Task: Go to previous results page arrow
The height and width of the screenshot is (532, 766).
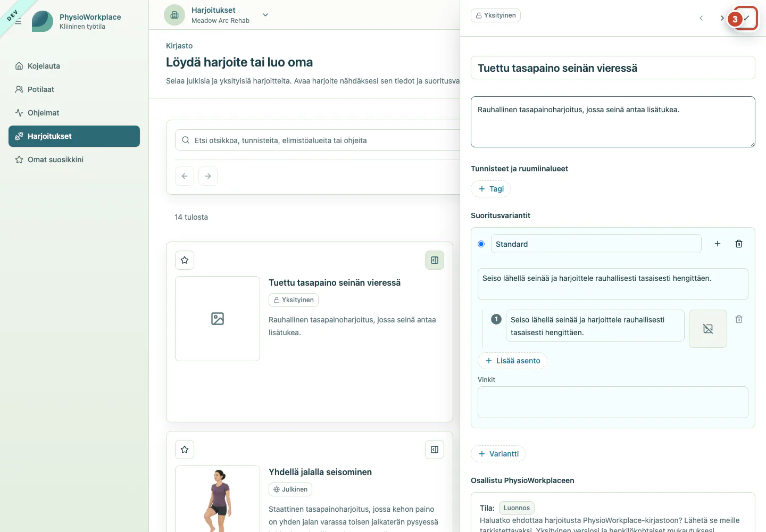Action: (x=185, y=176)
